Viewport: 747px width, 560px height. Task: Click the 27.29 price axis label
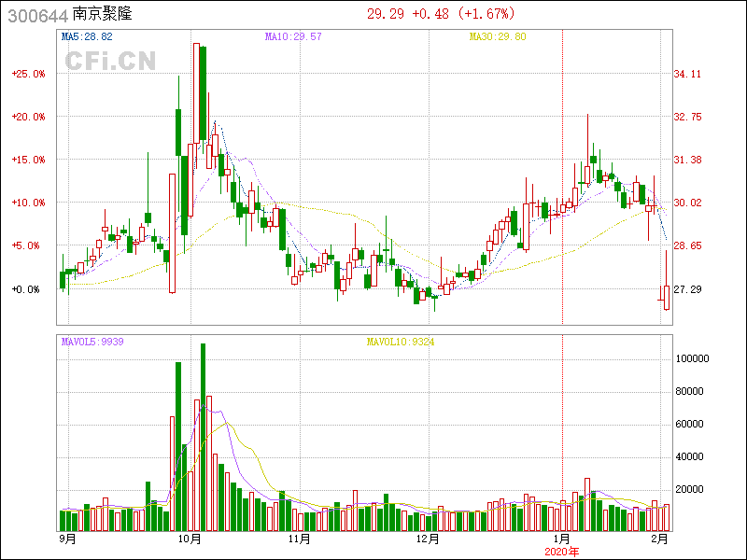(687, 290)
